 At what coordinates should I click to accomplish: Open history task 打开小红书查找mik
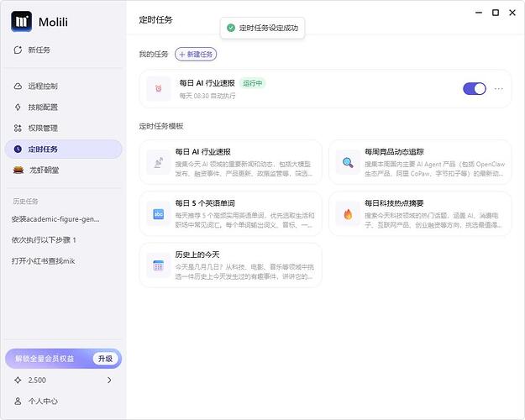pos(43,261)
